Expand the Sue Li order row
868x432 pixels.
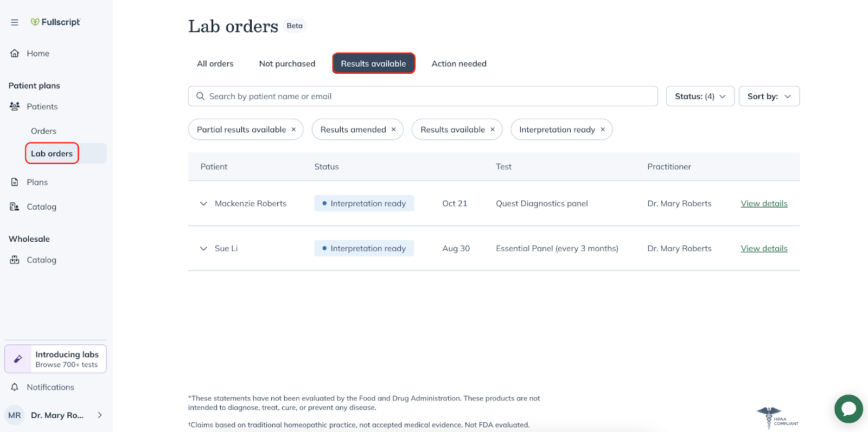coord(203,248)
